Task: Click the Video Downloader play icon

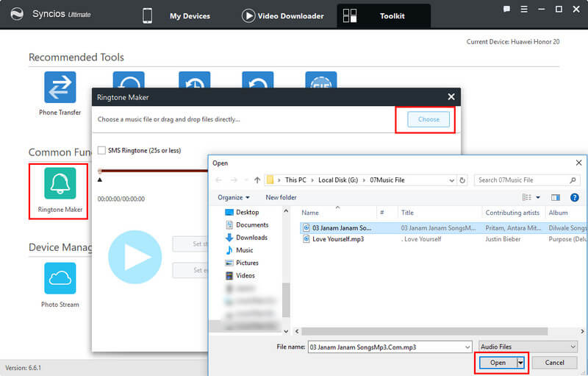Action: click(248, 15)
